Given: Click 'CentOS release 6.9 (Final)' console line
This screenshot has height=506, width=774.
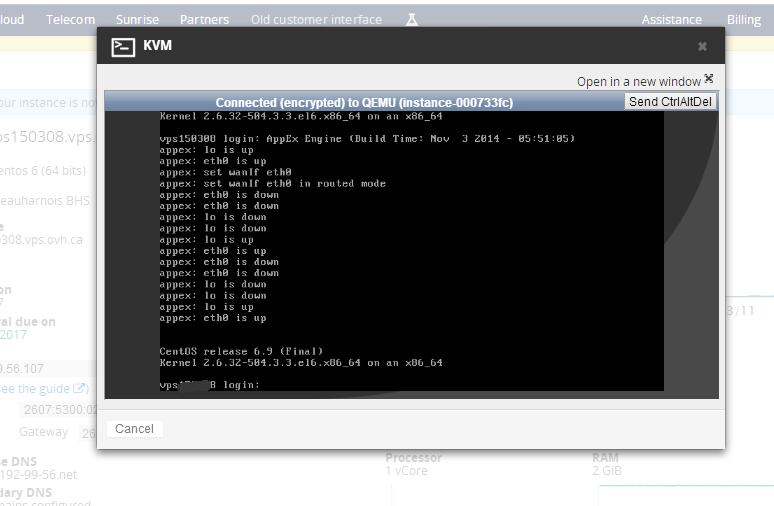Looking at the screenshot, I should coord(241,351).
